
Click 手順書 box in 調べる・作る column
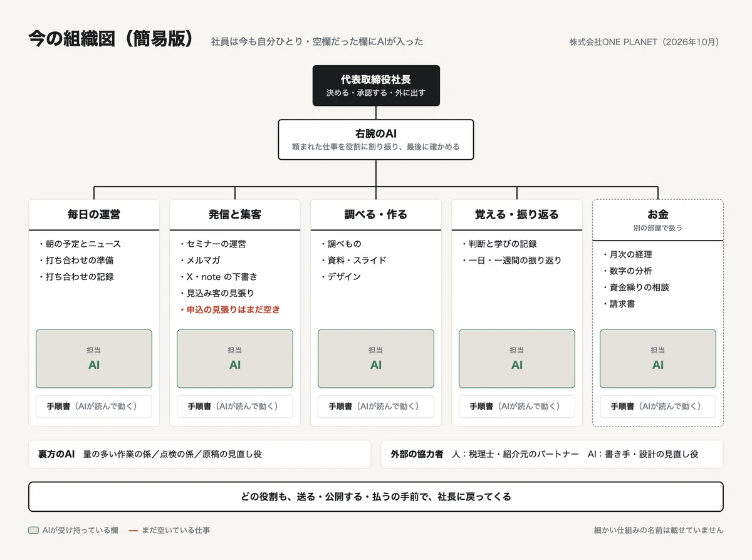[376, 407]
